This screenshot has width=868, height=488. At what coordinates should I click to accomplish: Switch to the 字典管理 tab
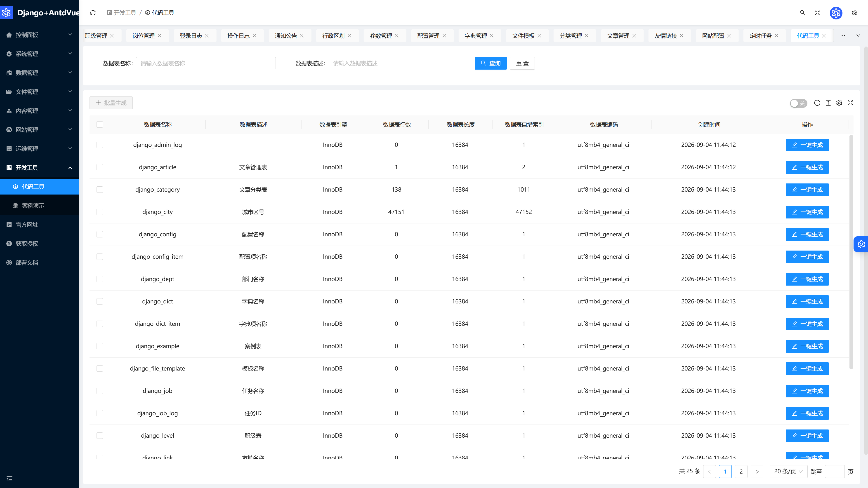coord(476,36)
